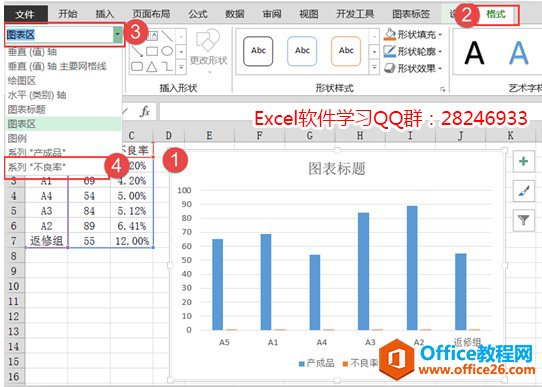The image size is (542, 387).
Task: Expand the full shape styles gallery
Action: (374, 67)
